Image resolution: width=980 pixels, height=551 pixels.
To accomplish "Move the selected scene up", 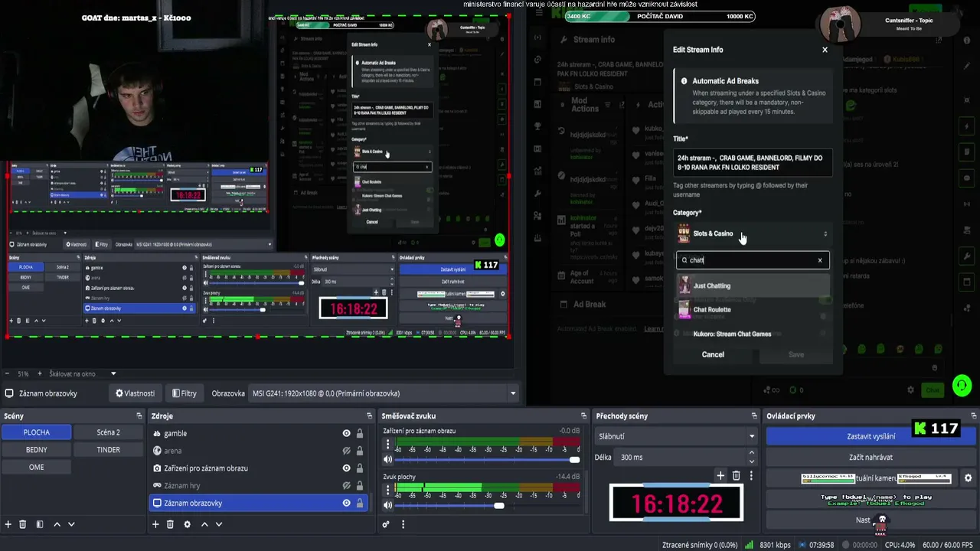I will (x=57, y=524).
